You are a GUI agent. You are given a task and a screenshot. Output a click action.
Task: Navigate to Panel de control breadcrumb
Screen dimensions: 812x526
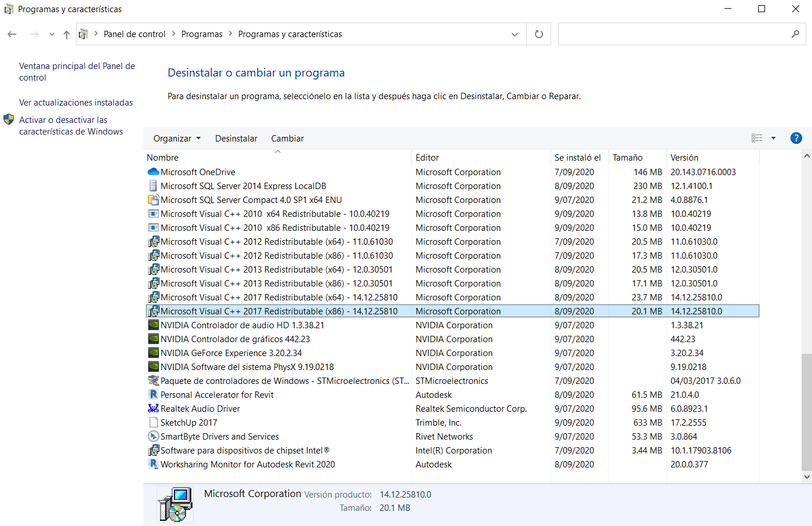tap(134, 34)
